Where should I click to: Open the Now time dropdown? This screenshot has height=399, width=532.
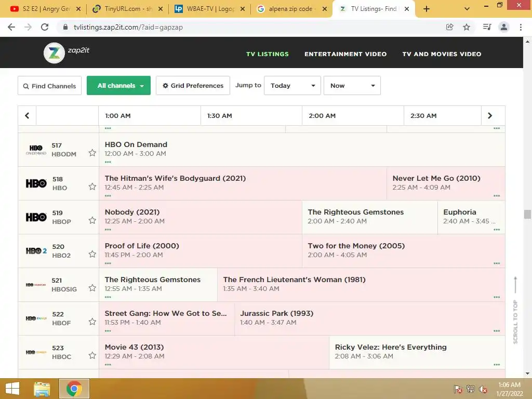click(x=352, y=86)
